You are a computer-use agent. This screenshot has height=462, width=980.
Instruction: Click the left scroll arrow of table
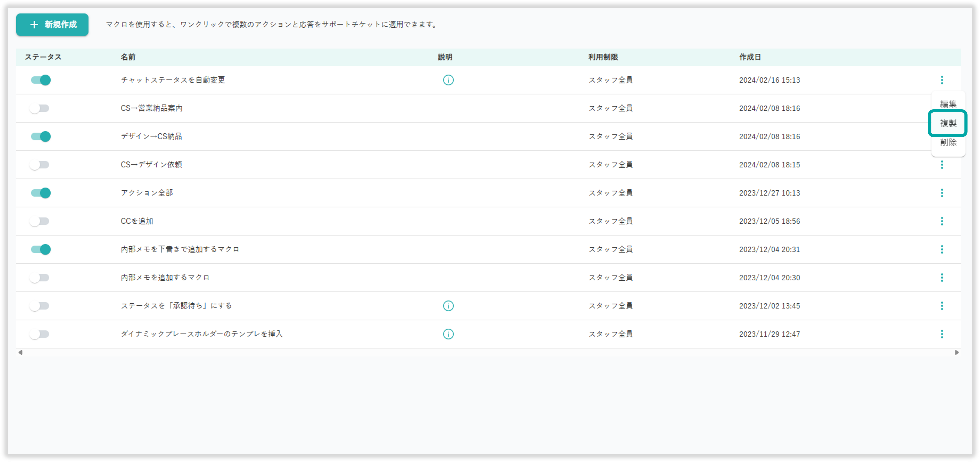point(21,352)
